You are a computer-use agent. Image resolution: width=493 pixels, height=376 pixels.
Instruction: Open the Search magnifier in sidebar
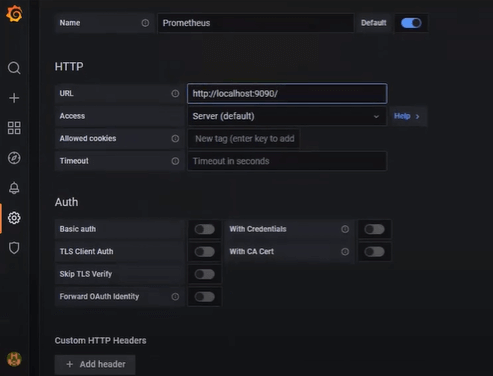(x=14, y=68)
